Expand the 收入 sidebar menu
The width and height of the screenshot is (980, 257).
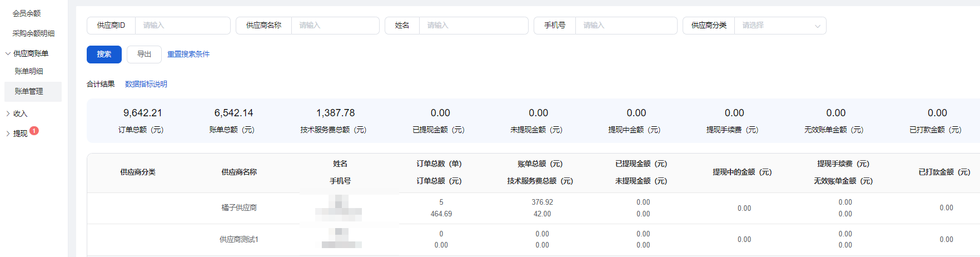coord(20,114)
